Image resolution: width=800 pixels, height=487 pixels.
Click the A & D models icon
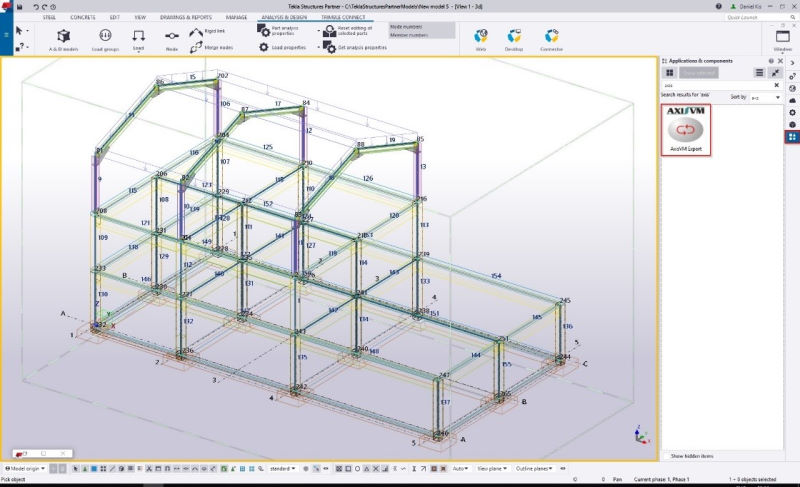pos(63,37)
